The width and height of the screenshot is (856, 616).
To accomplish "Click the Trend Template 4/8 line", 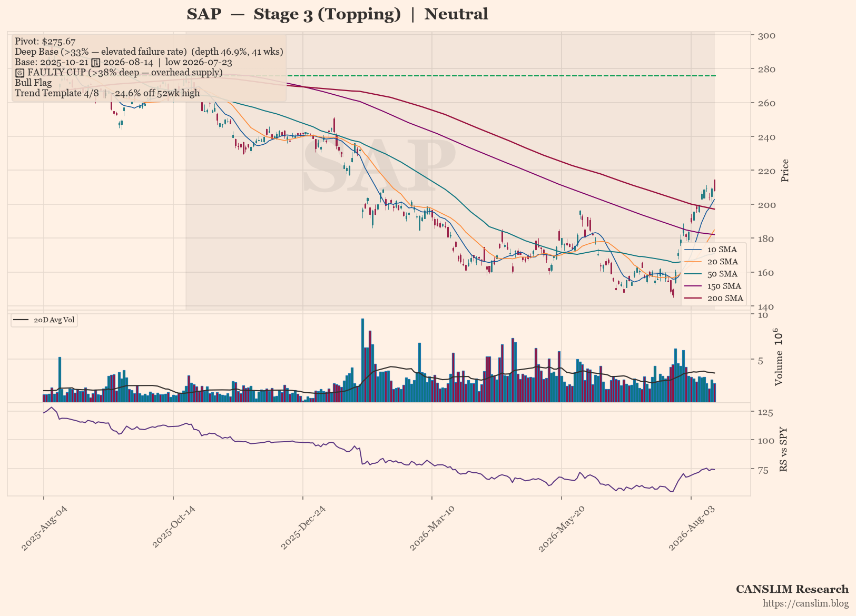I will tap(107, 93).
